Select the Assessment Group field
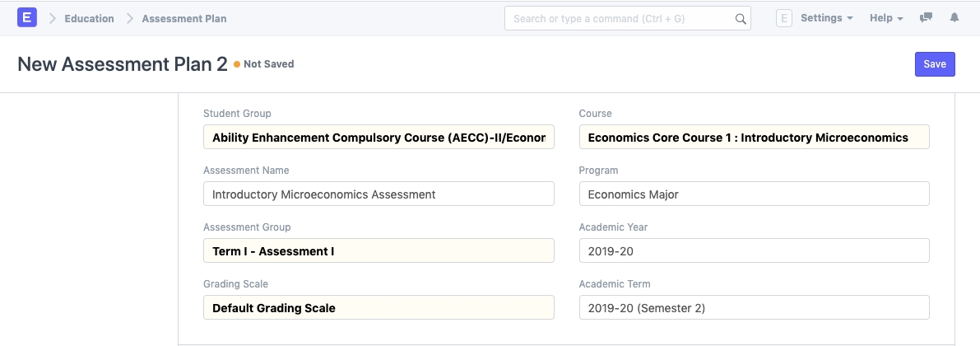 point(379,251)
